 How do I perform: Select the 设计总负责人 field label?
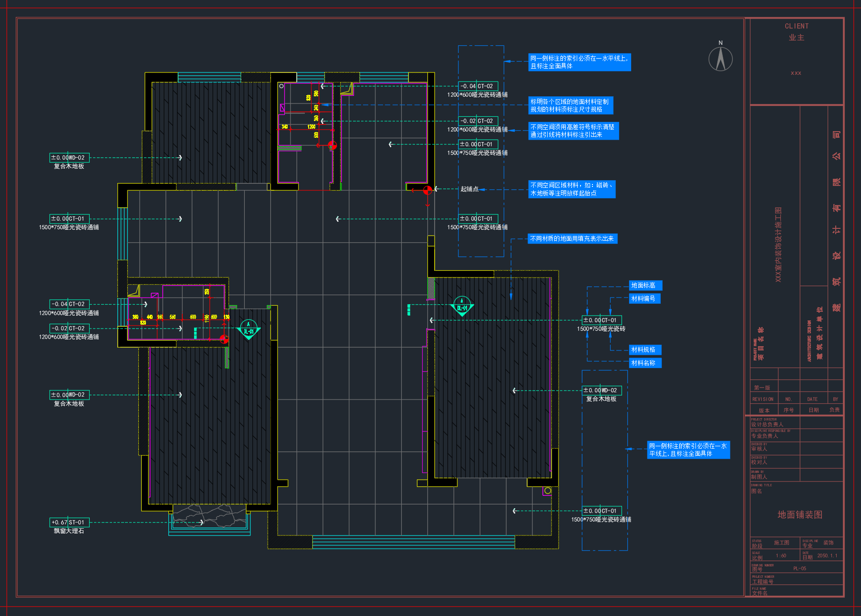point(767,425)
